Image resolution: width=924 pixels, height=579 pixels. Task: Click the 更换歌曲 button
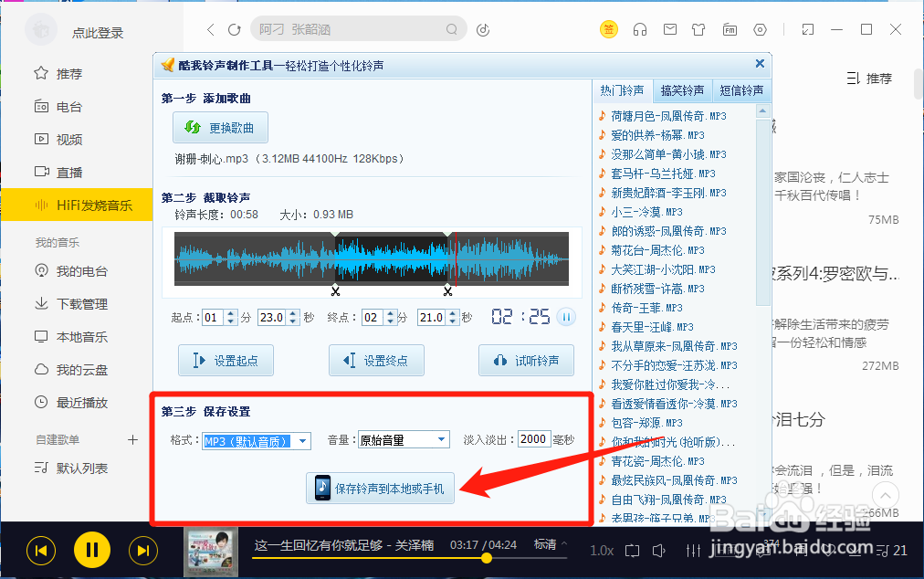coord(220,127)
